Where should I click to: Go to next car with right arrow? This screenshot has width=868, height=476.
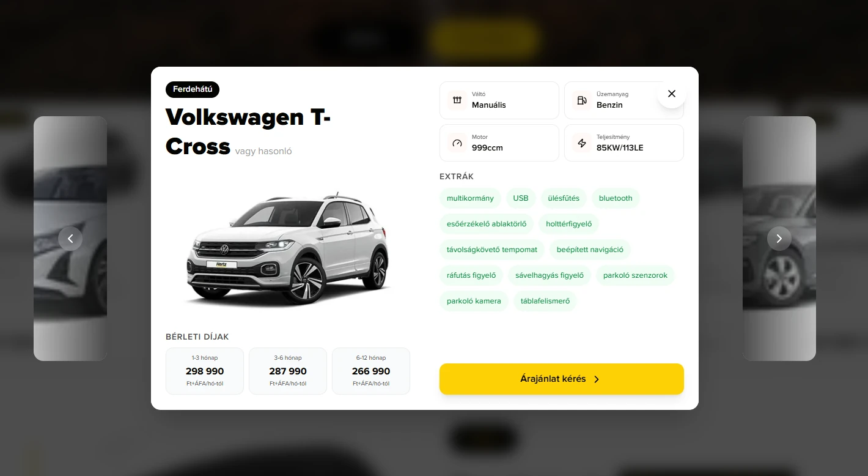point(779,239)
